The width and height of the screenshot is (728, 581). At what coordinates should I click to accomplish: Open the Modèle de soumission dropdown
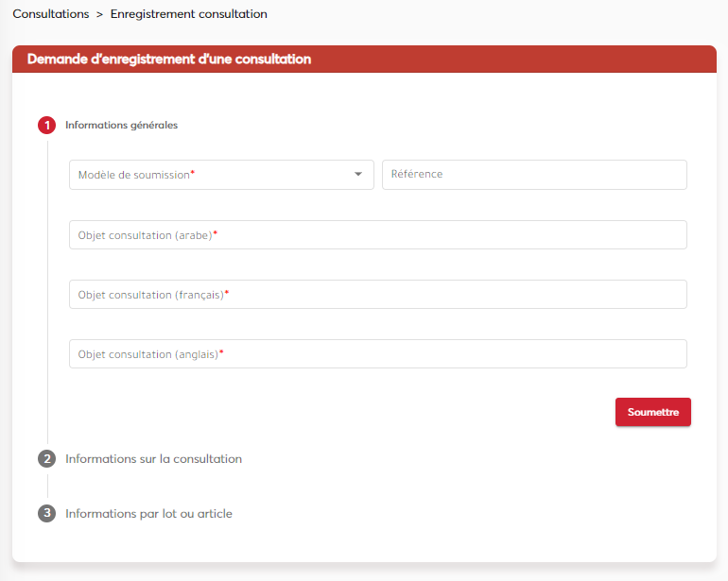[221, 175]
